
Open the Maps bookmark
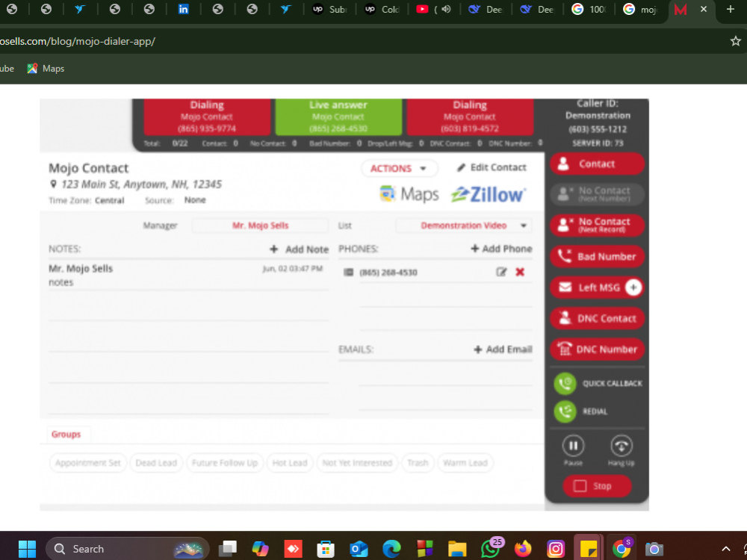(46, 69)
